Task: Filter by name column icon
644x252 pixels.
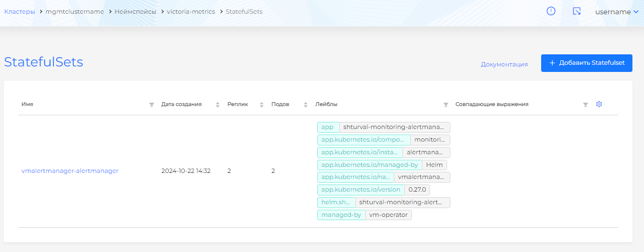Action: tap(151, 105)
